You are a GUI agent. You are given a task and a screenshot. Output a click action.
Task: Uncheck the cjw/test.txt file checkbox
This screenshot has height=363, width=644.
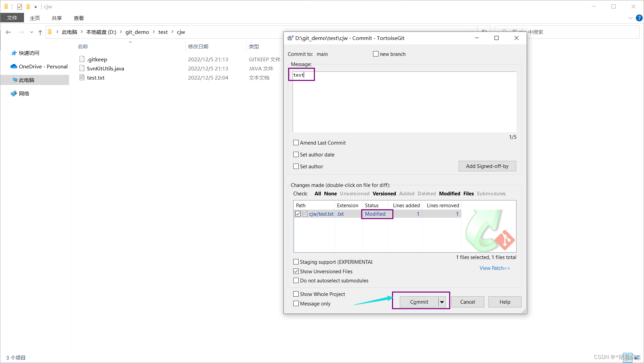click(x=298, y=214)
